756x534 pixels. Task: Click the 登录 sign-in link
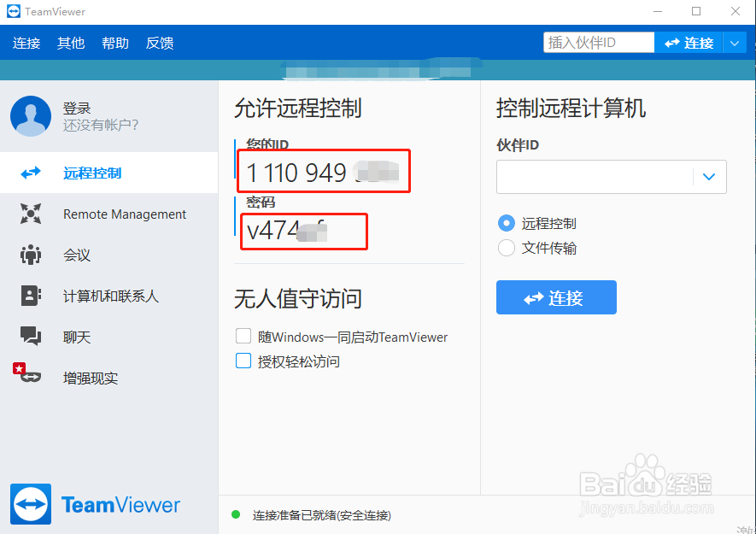pyautogui.click(x=77, y=108)
